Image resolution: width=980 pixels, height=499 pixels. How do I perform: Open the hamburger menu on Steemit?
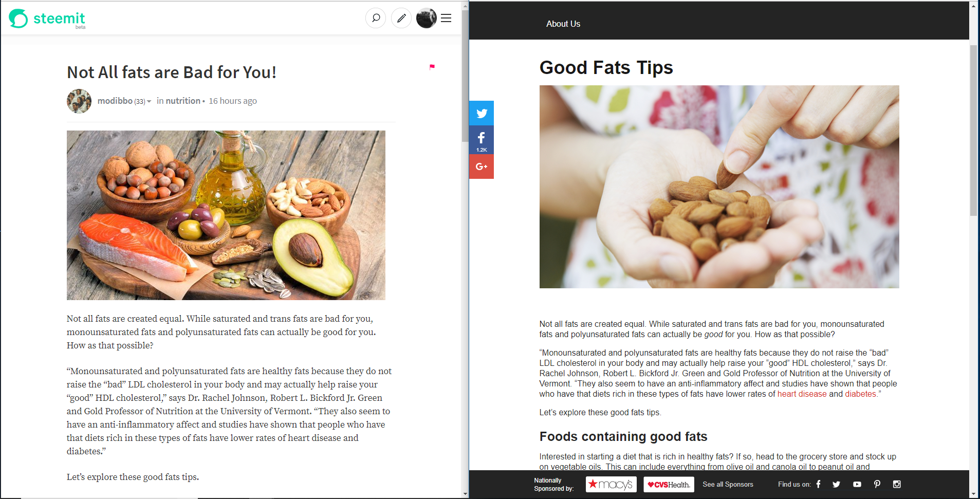446,19
